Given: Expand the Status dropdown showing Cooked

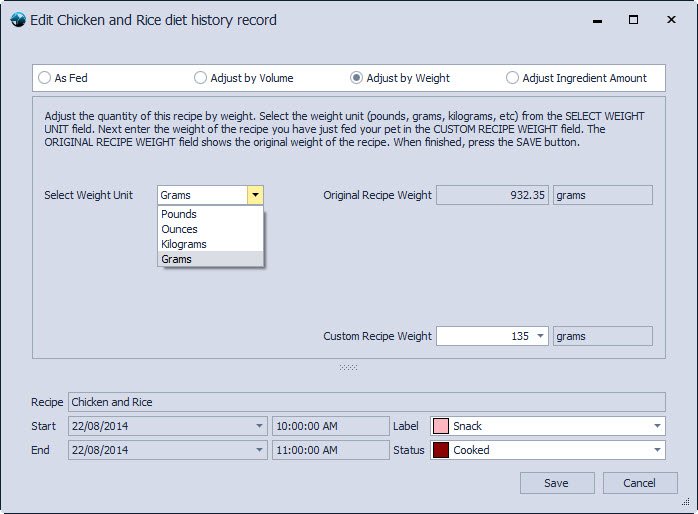Looking at the screenshot, I should [x=657, y=450].
